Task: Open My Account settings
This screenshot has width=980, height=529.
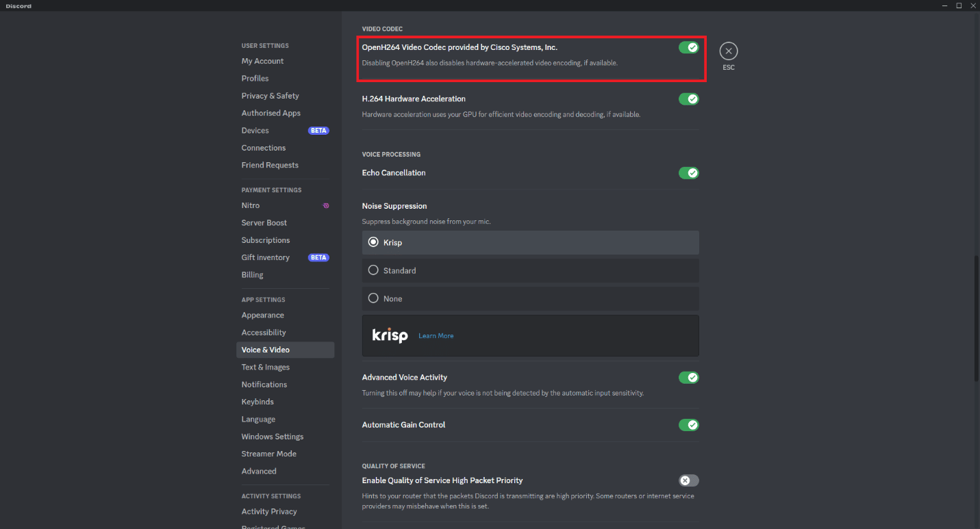Action: point(262,61)
